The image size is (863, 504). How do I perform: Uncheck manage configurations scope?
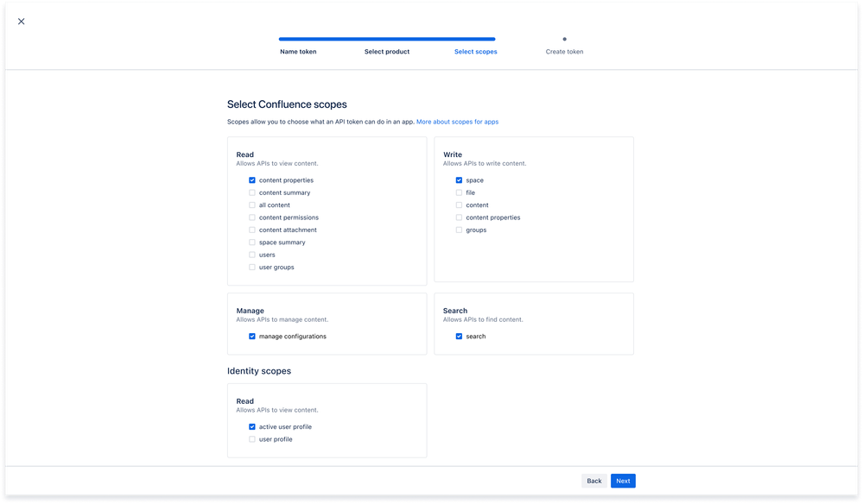[x=252, y=337]
